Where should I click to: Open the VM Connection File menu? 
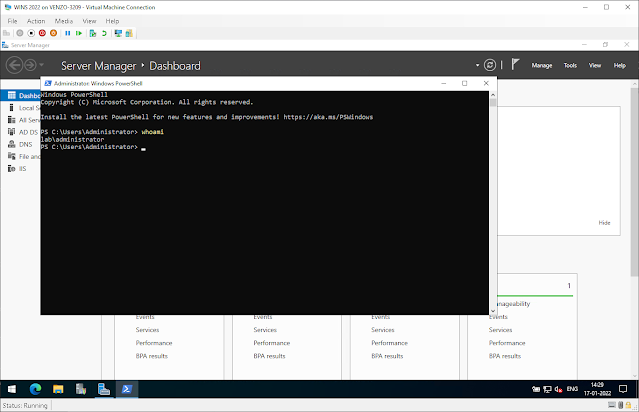pyautogui.click(x=12, y=21)
